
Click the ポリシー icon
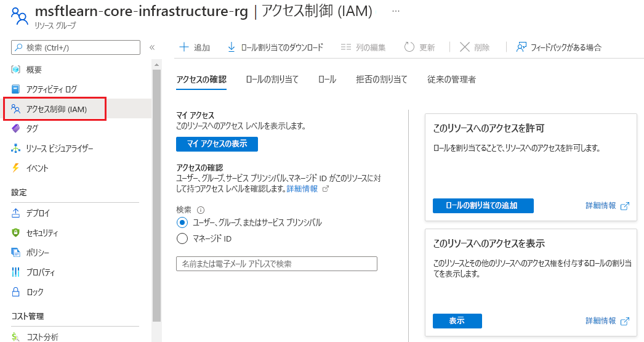coord(15,253)
